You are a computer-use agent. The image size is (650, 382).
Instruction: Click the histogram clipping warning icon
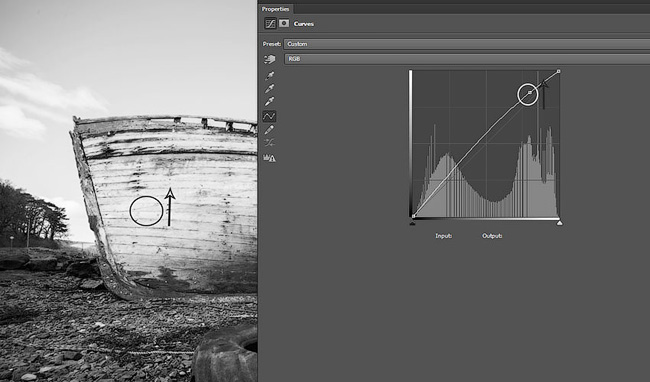coord(269,158)
